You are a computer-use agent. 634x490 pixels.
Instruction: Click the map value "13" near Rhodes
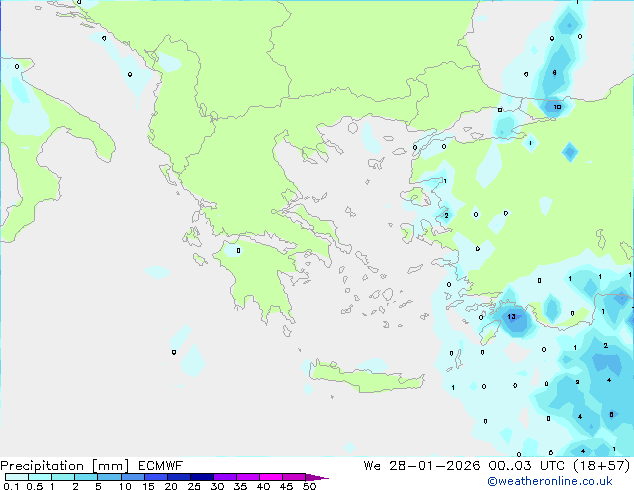tap(511, 317)
